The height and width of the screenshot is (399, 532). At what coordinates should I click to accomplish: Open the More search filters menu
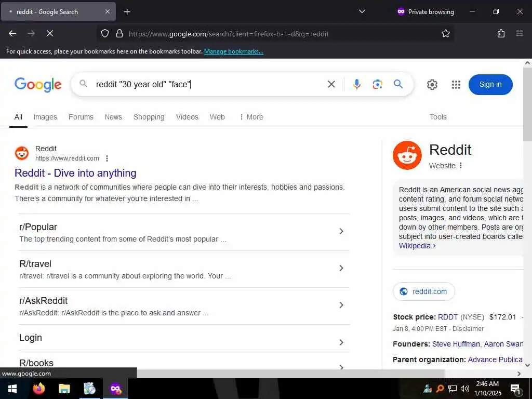tap(251, 117)
